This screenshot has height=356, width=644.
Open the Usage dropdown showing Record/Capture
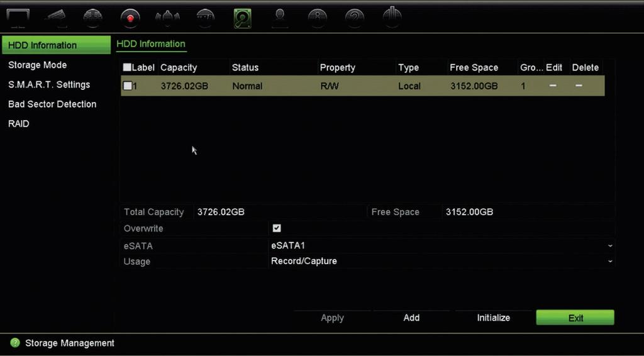(x=441, y=261)
